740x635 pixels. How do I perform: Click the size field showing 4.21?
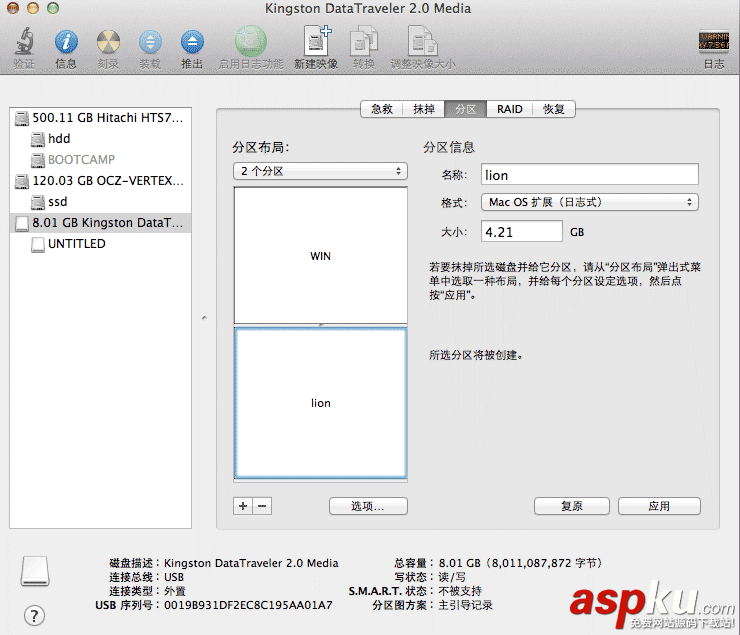pos(521,232)
